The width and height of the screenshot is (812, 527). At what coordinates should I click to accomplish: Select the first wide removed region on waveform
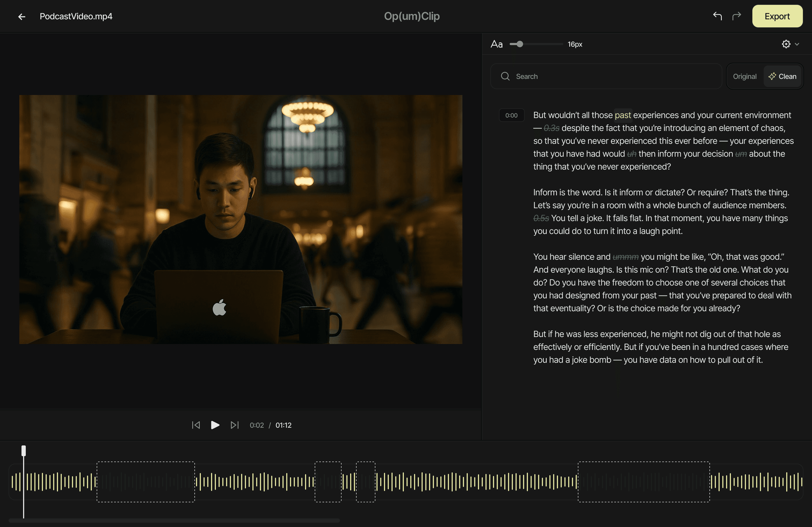point(146,482)
